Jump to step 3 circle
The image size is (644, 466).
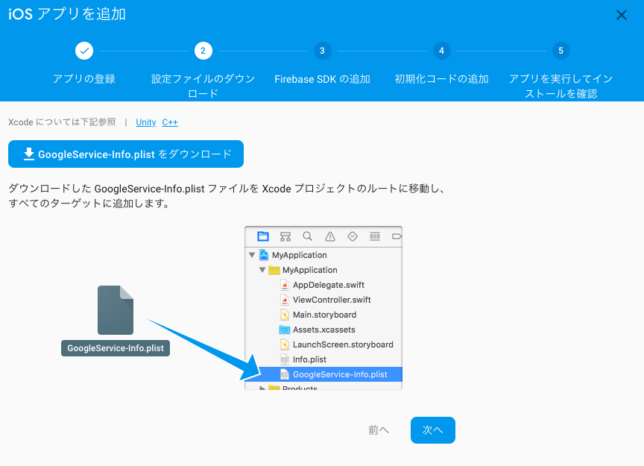click(x=322, y=51)
